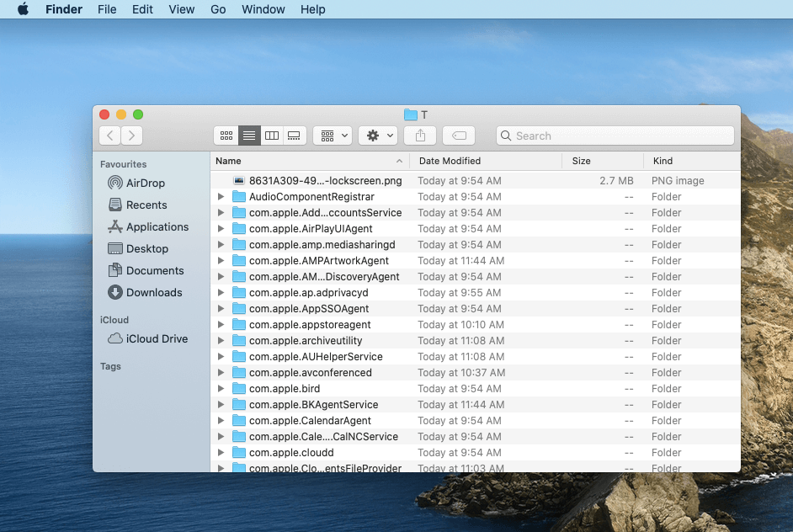Go forward with the right chevron
The image size is (793, 532).
pos(131,136)
